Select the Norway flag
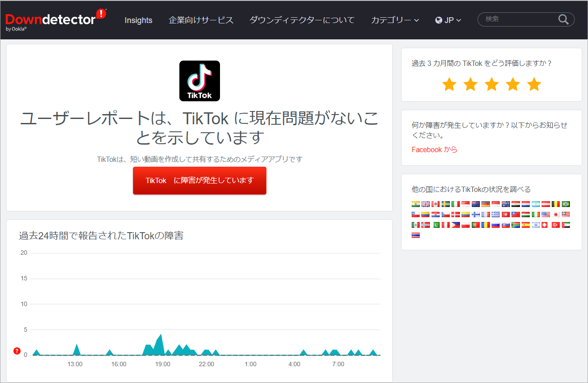This screenshot has width=588, height=383. point(425,225)
